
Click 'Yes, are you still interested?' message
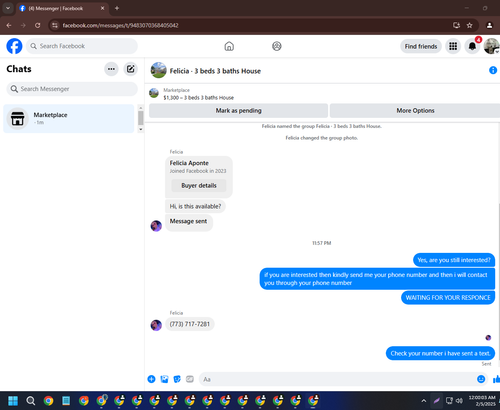point(454,260)
